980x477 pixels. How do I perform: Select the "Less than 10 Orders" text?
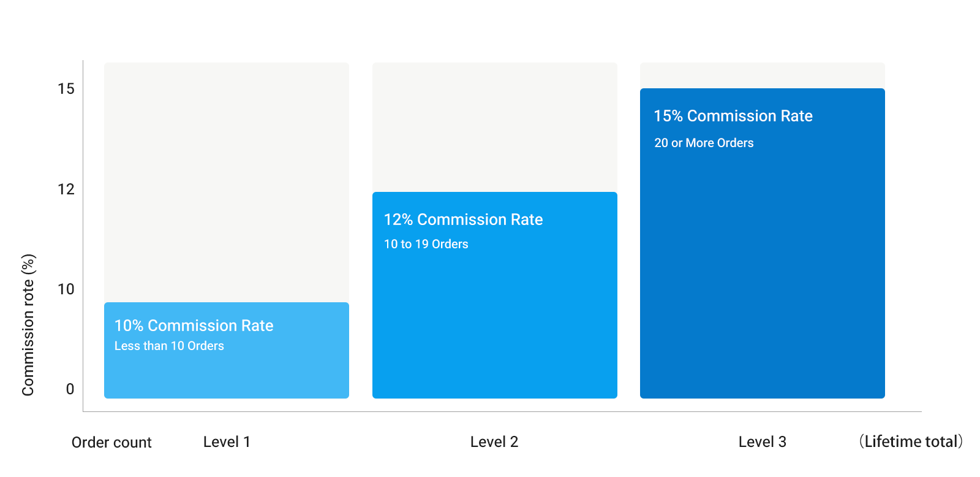click(169, 346)
